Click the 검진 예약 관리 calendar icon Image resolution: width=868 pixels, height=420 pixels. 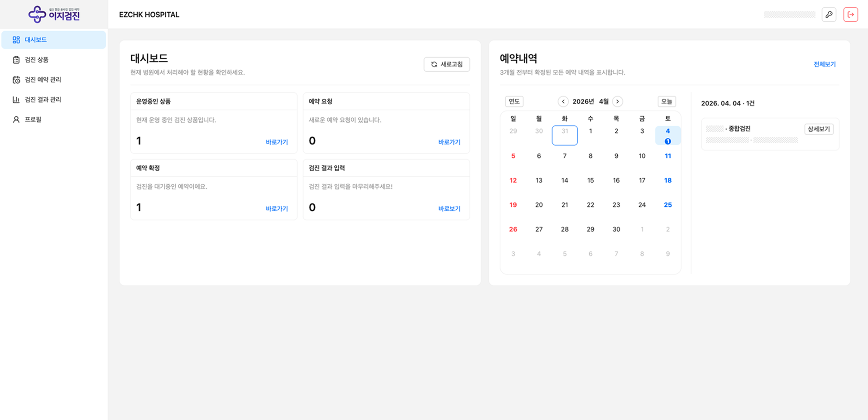click(16, 80)
